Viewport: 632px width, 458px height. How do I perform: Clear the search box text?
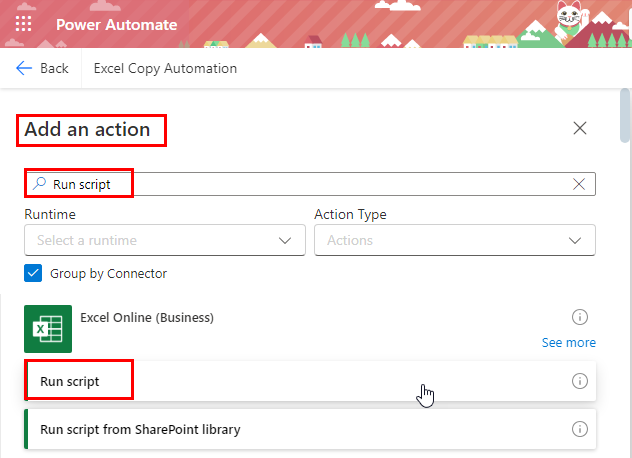click(579, 184)
